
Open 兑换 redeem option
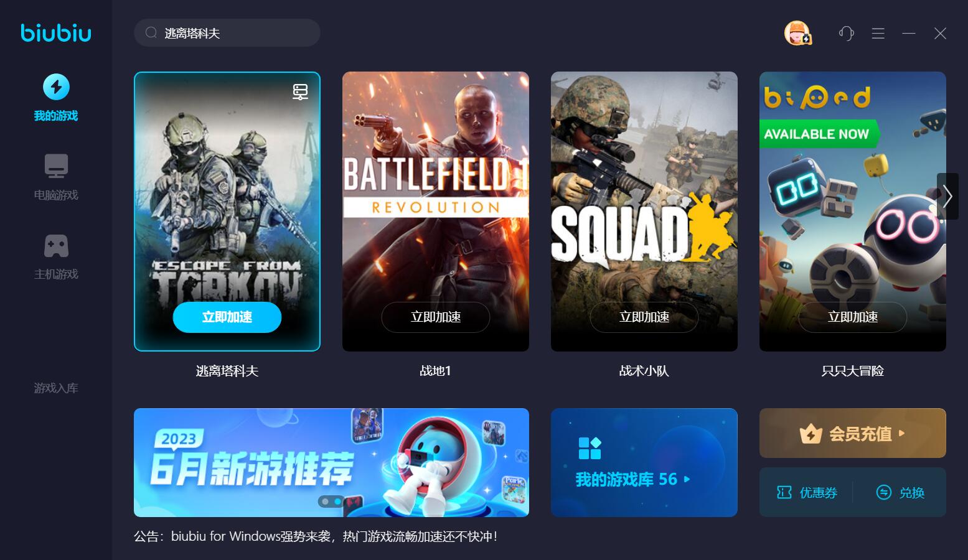[x=900, y=493]
